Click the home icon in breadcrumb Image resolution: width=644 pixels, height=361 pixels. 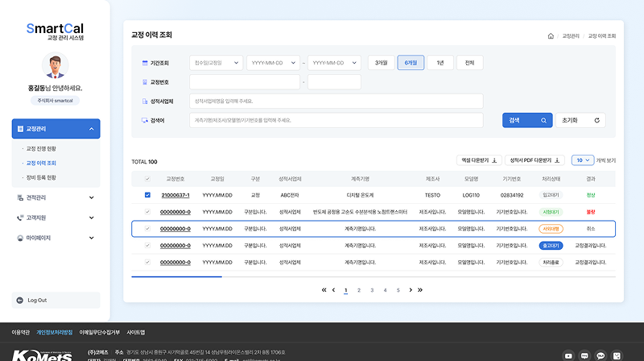click(x=551, y=36)
